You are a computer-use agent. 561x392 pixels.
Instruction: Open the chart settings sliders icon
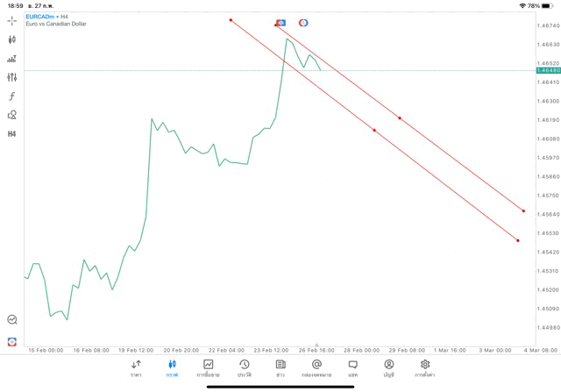[12, 77]
